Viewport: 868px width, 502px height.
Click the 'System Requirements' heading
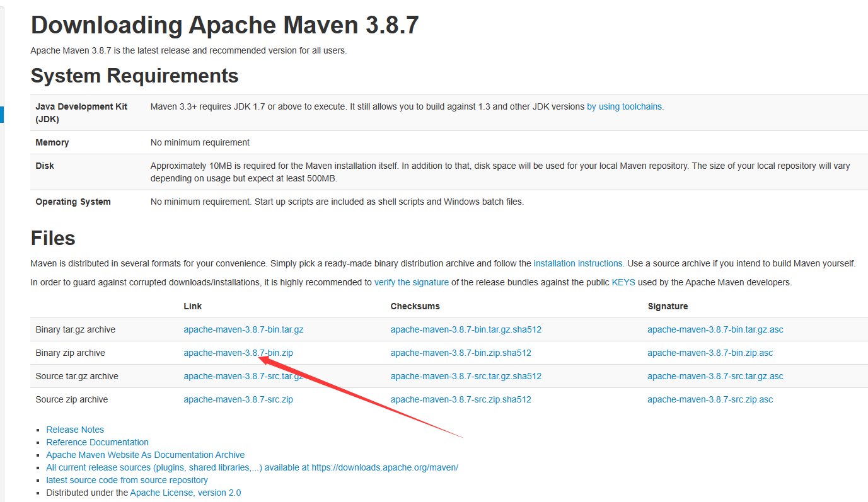[x=134, y=76]
